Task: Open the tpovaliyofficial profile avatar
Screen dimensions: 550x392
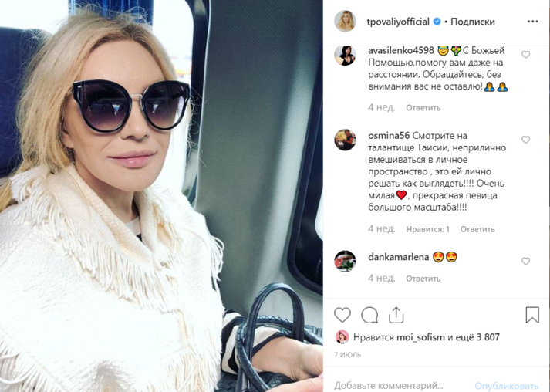Action: [x=345, y=21]
